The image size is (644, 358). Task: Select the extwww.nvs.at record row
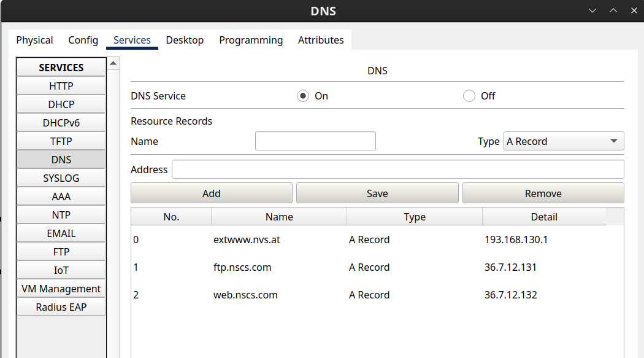pos(247,239)
